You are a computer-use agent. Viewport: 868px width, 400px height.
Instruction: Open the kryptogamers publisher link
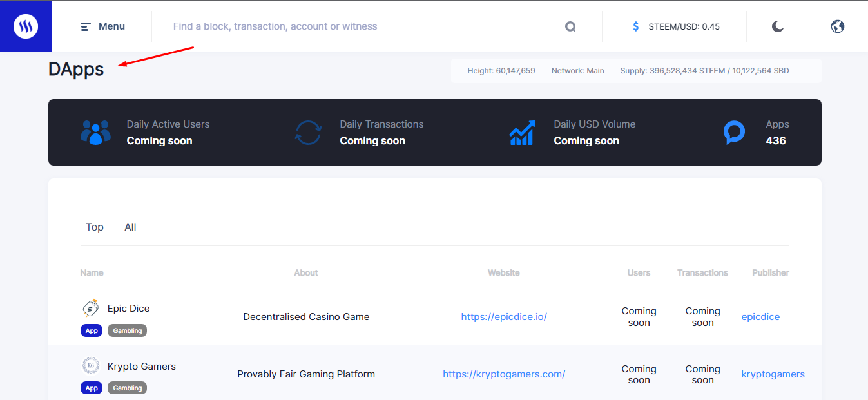[773, 374]
